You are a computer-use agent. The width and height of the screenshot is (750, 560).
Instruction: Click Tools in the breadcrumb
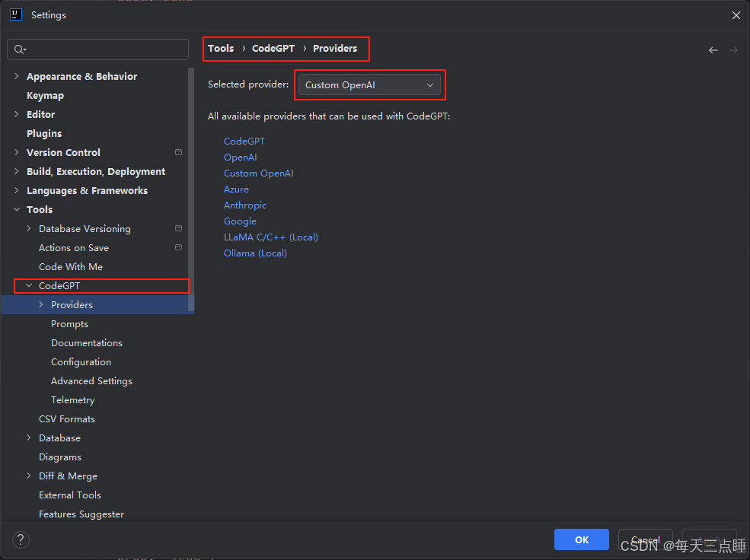221,48
